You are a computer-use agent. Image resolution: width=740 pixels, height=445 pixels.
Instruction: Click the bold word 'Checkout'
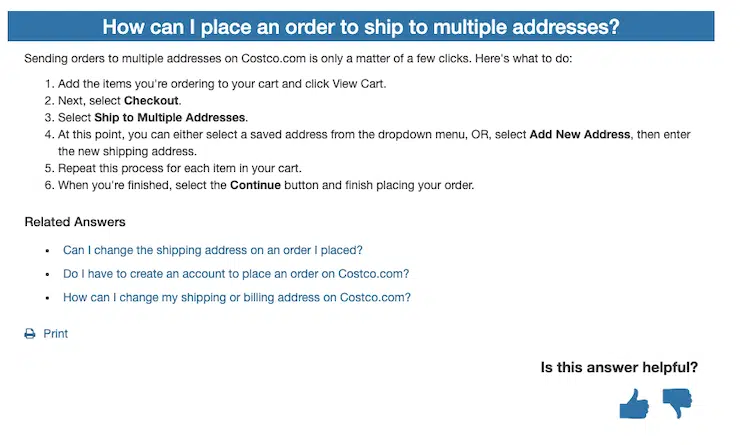point(152,102)
